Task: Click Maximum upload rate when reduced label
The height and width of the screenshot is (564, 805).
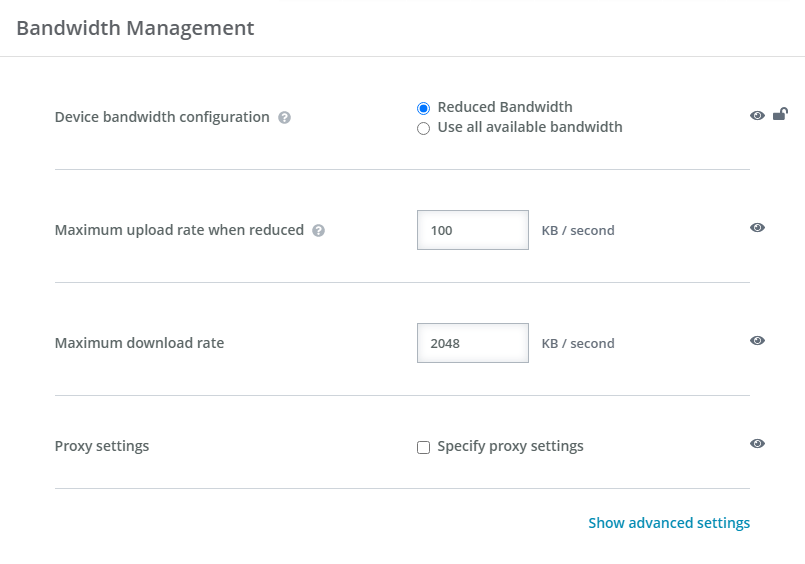Action: 179,230
